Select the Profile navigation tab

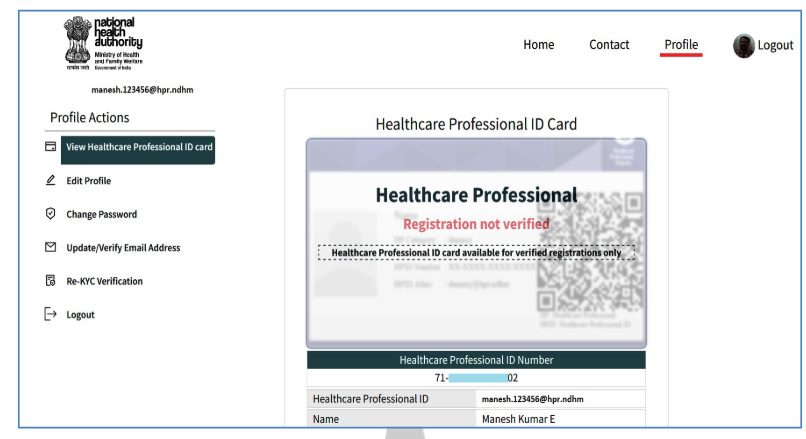(x=681, y=45)
